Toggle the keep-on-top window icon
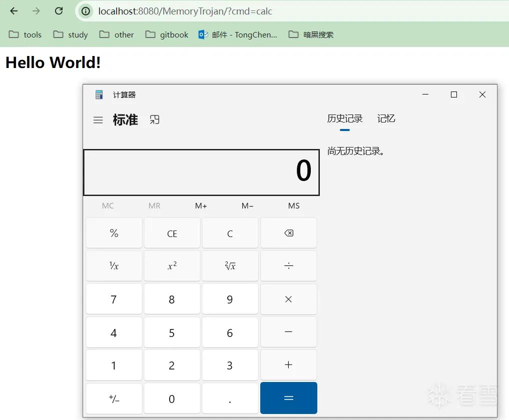Image resolution: width=509 pixels, height=420 pixels. coord(155,119)
